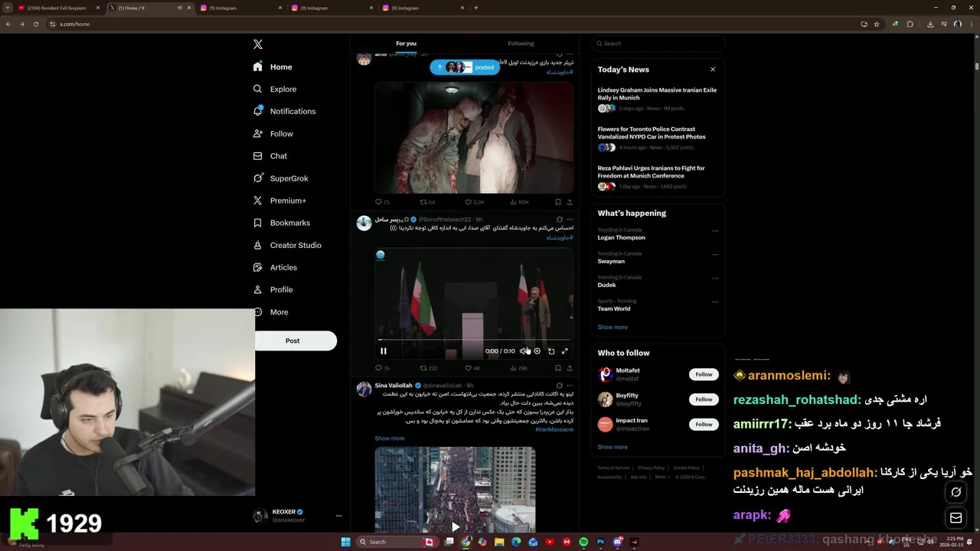Click the X search field

657,44
